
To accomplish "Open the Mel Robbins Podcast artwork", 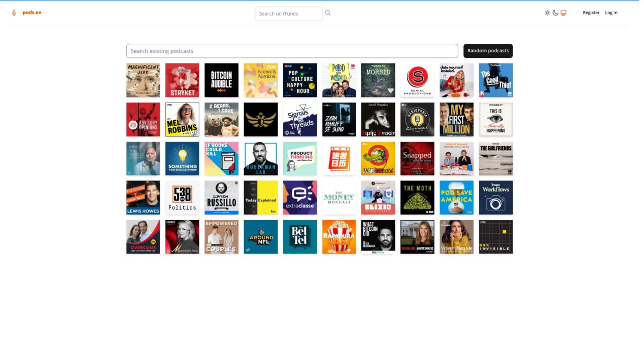I will [182, 119].
